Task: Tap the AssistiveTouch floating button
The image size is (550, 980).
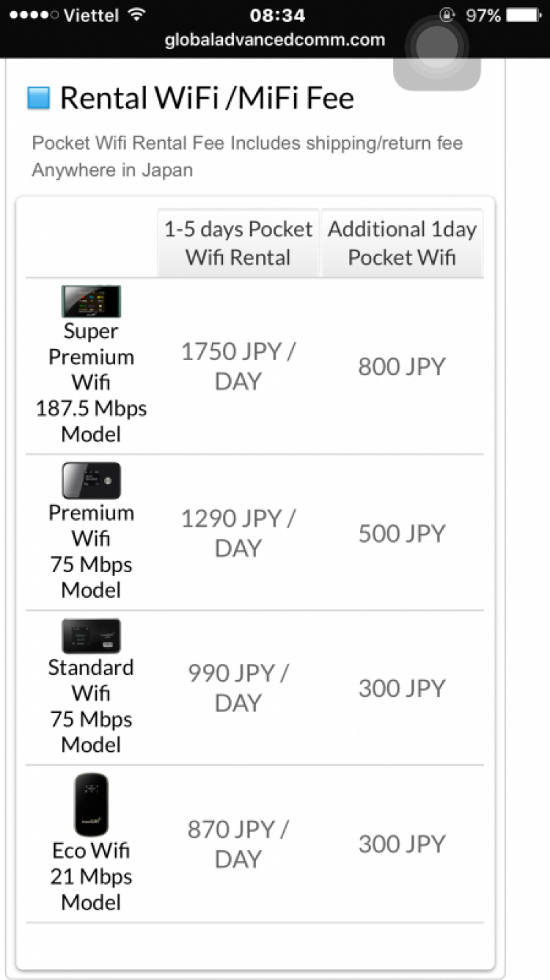Action: pyautogui.click(x=437, y=48)
